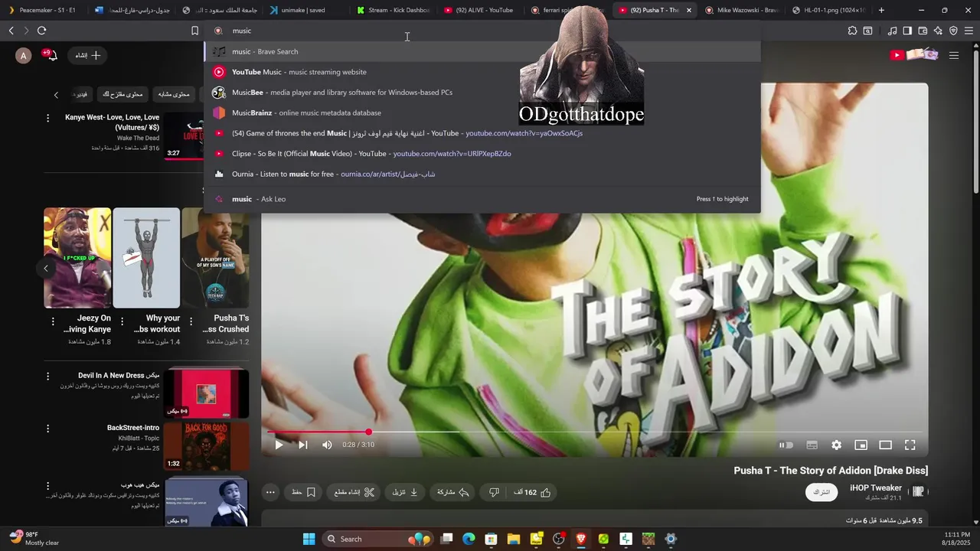Save video via حفظ bookmark button
Viewport: 980px width, 551px height.
click(x=304, y=492)
